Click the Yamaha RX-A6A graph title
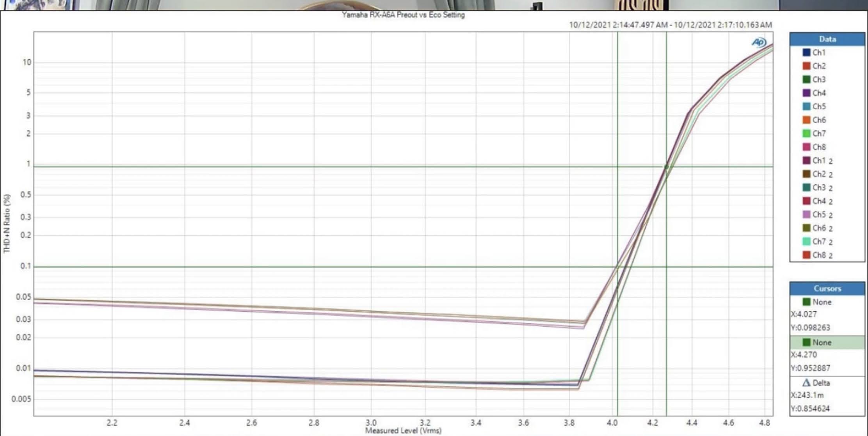The width and height of the screenshot is (868, 436). click(x=403, y=15)
